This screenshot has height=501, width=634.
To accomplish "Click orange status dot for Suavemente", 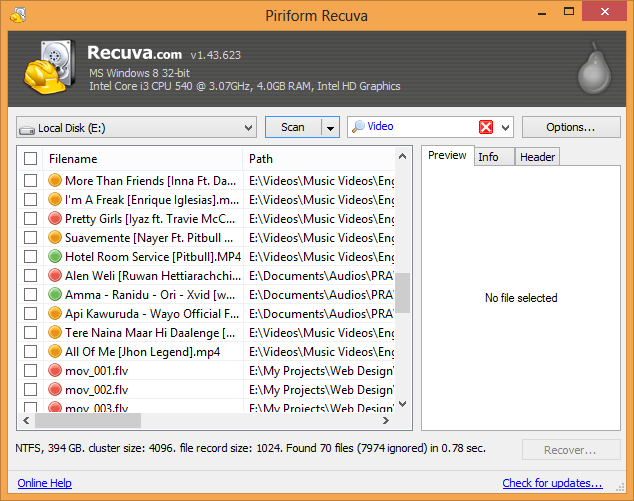I will click(x=55, y=237).
